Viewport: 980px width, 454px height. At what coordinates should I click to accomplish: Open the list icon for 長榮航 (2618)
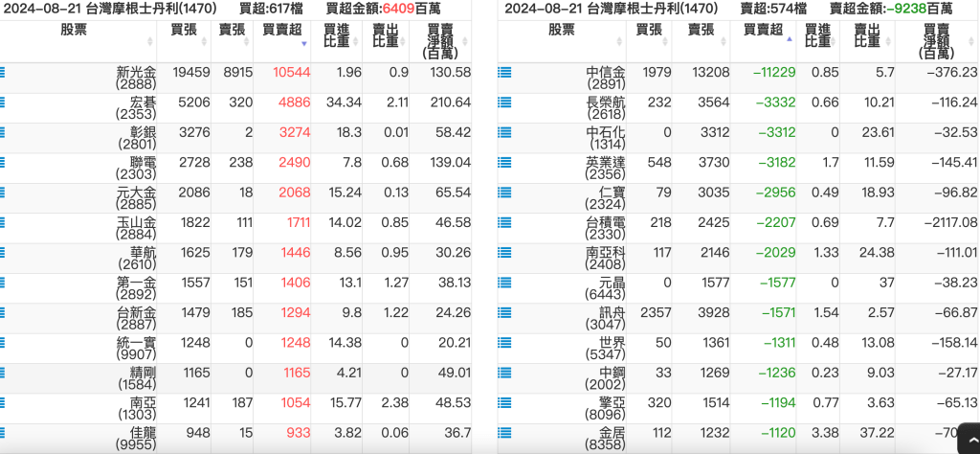click(x=504, y=102)
